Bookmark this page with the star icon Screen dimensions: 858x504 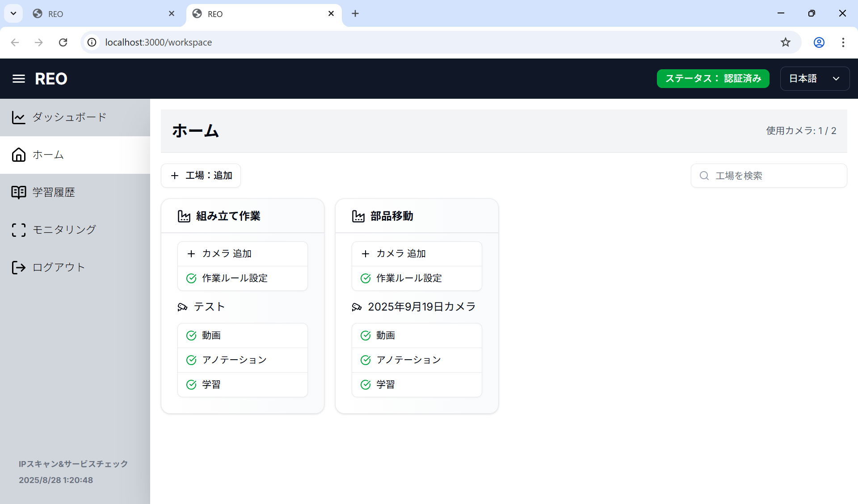point(785,42)
